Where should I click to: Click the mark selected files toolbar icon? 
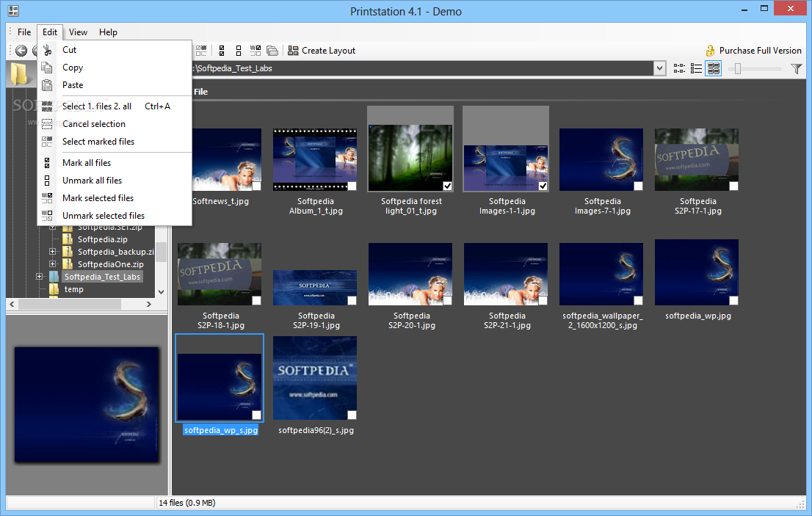tap(255, 51)
